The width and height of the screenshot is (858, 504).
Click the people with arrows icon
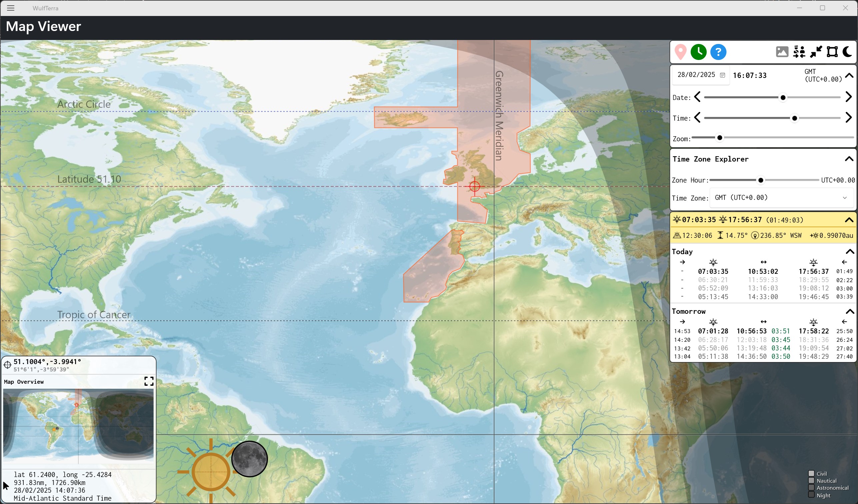[x=799, y=52]
